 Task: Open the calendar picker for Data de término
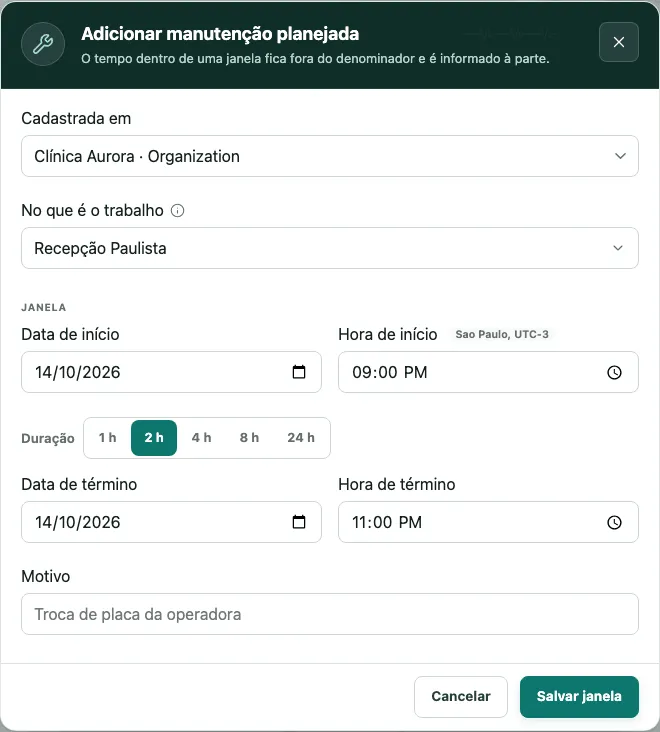299,522
